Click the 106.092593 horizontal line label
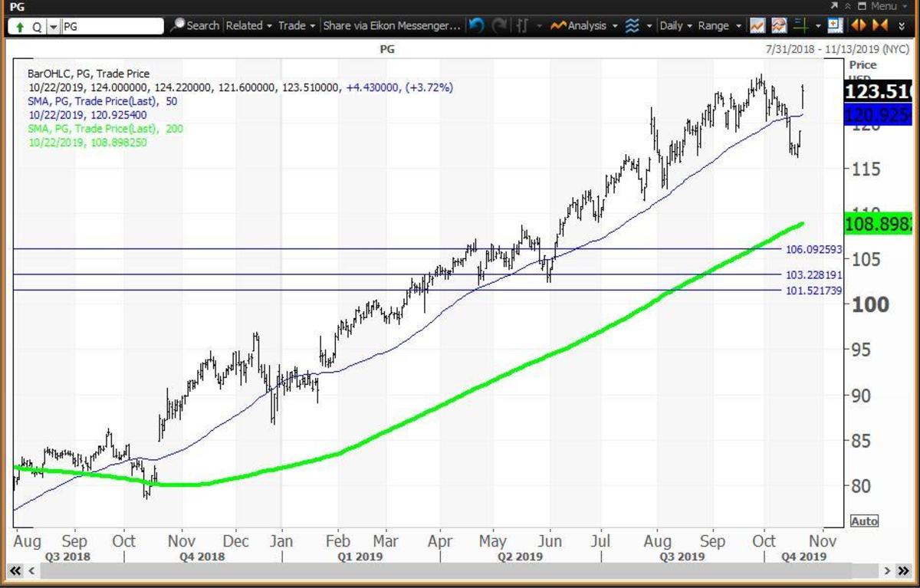 (813, 249)
